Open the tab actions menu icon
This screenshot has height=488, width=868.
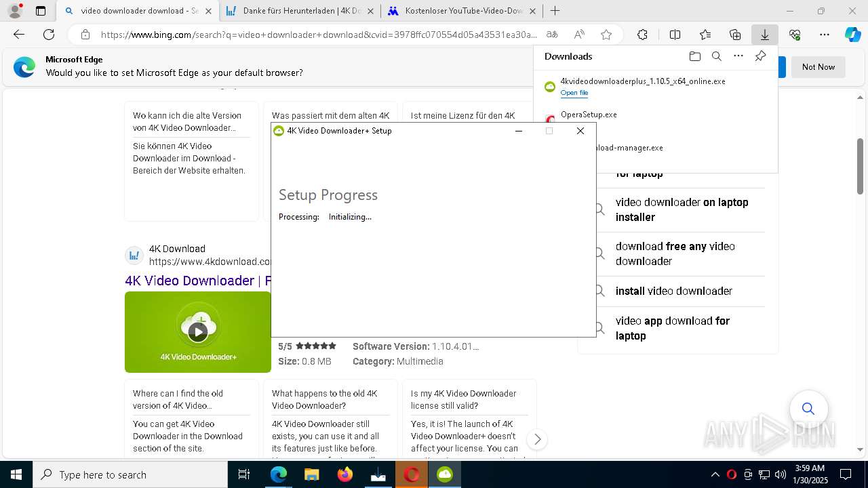point(41,11)
